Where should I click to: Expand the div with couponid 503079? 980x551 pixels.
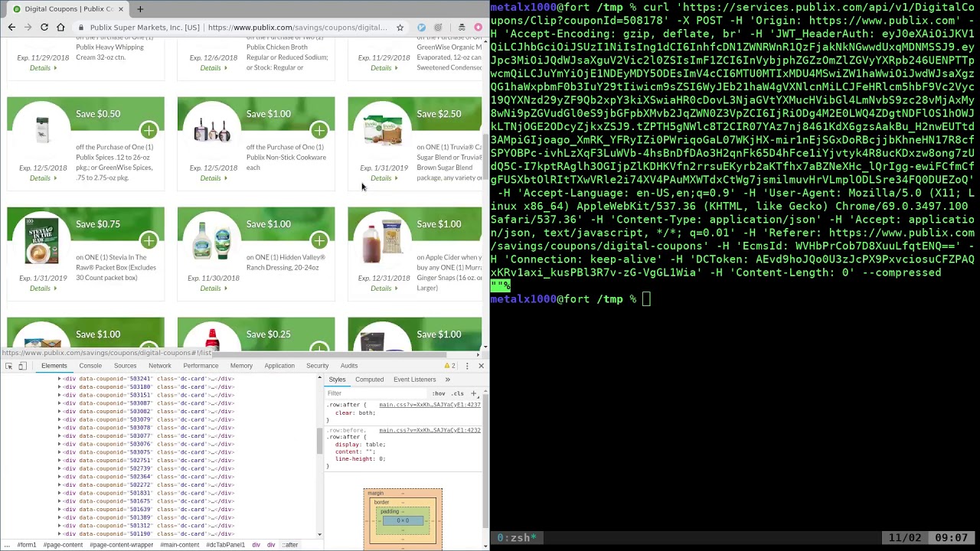pyautogui.click(x=60, y=419)
